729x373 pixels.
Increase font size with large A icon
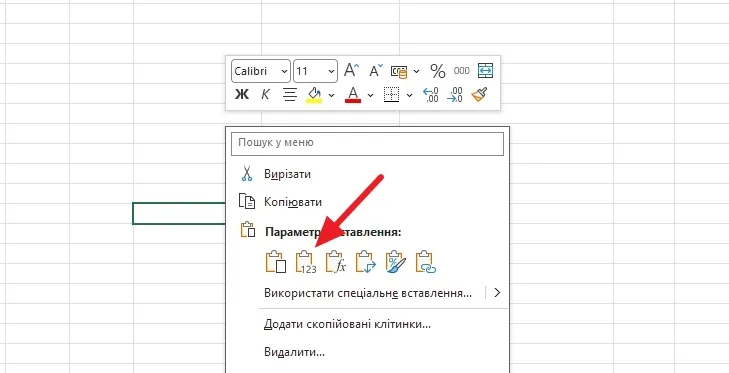(352, 71)
